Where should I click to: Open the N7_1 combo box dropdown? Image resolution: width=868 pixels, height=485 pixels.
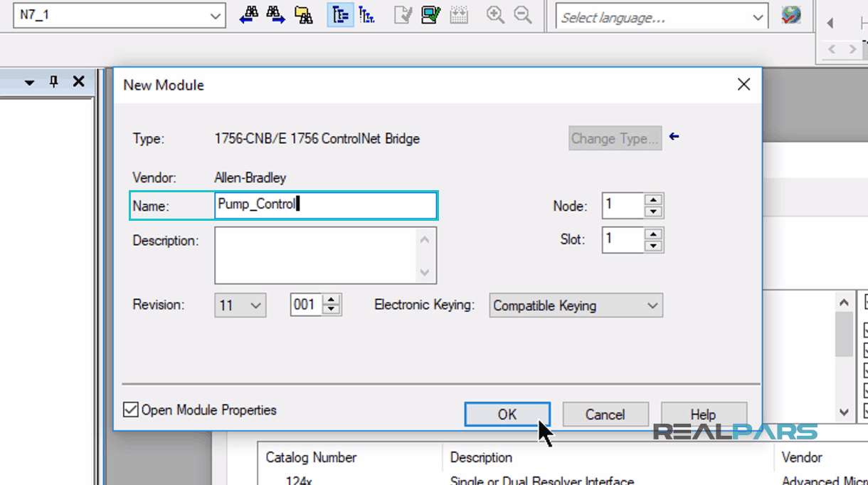[216, 16]
